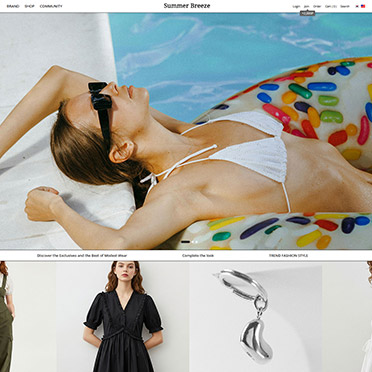
Task: Open the silver bean earring product thumbnail
Action: coord(256,317)
